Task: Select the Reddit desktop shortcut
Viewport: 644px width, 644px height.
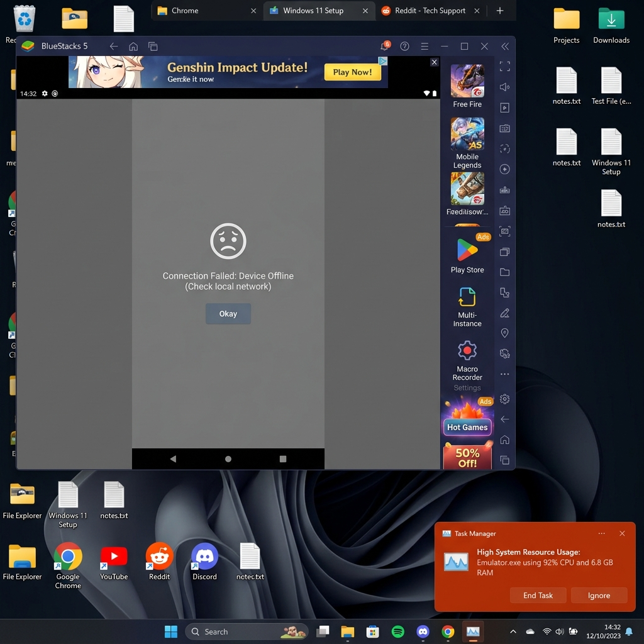Action: (x=159, y=562)
